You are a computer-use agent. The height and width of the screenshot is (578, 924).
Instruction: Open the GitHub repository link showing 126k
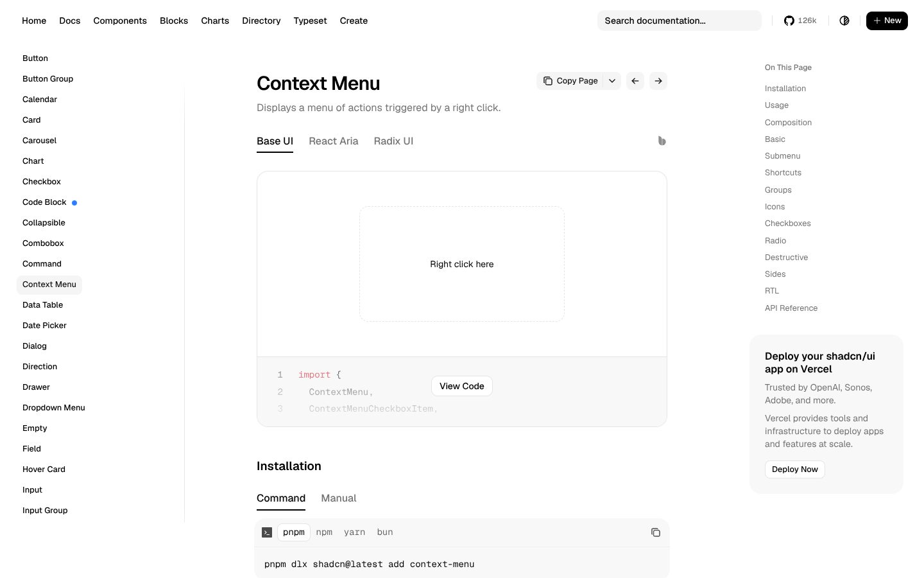point(800,21)
